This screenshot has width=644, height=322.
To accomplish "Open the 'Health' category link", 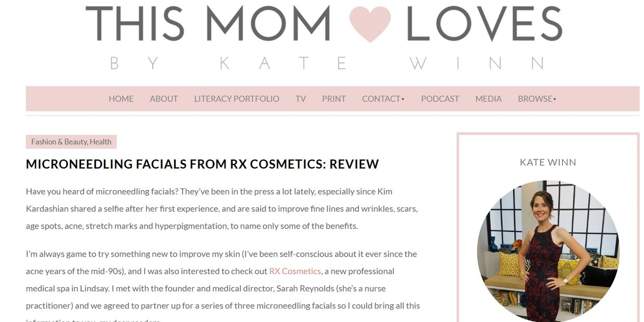I will (101, 142).
